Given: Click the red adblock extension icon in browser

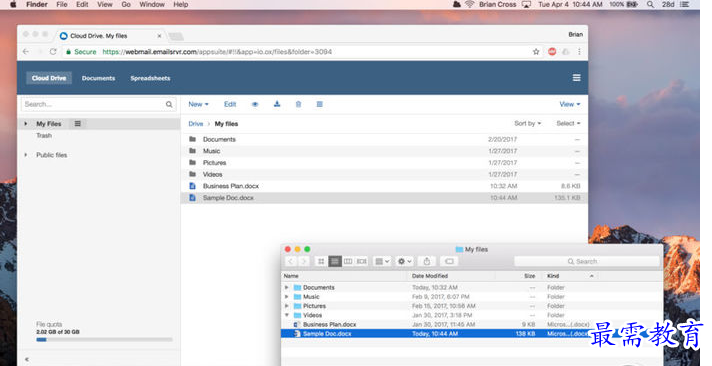Looking at the screenshot, I should click(x=552, y=52).
